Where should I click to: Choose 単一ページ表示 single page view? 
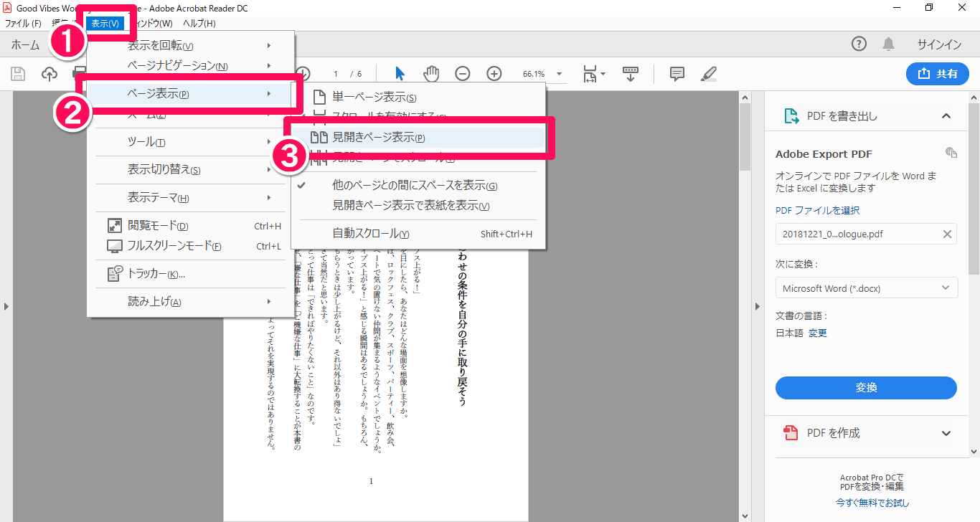click(418, 98)
